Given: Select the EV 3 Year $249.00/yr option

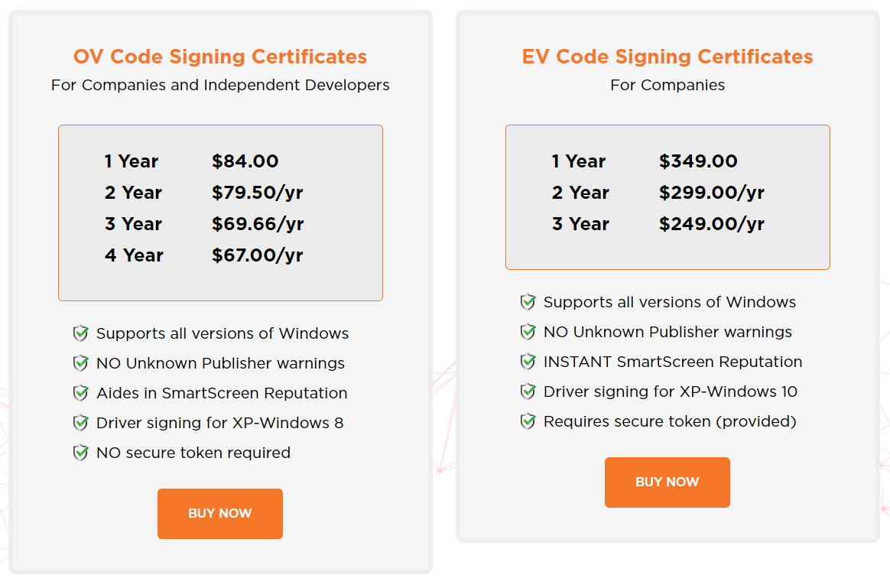Looking at the screenshot, I should [x=658, y=223].
